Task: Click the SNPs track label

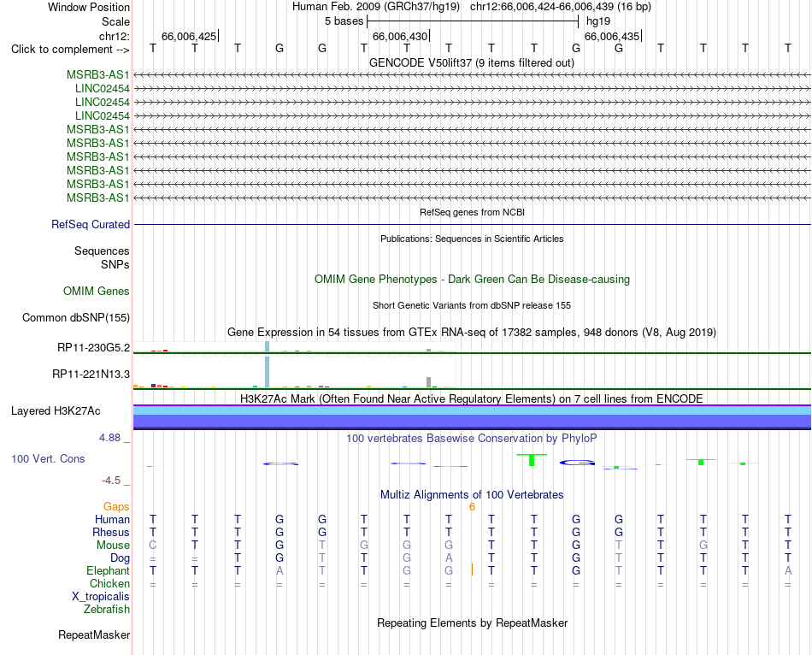Action: point(115,264)
